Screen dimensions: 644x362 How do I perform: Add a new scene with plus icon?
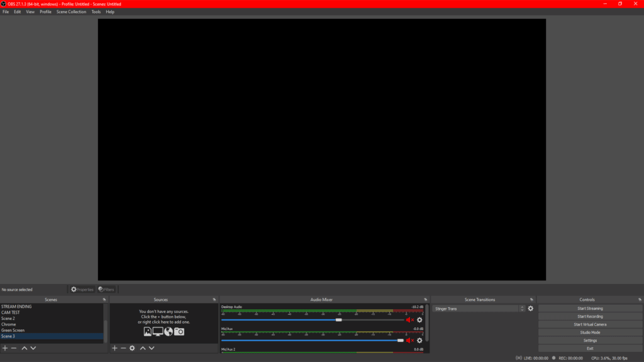click(x=5, y=348)
